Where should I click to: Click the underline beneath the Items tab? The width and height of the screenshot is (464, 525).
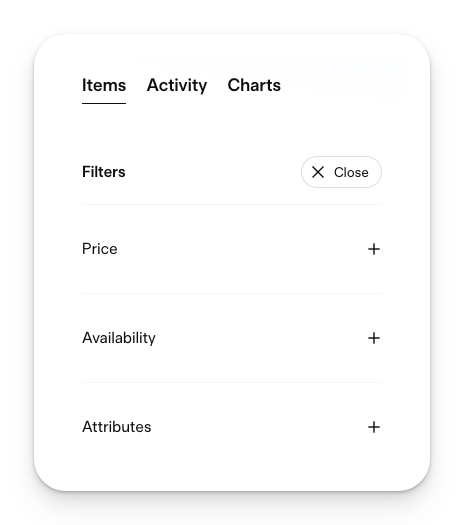[x=104, y=103]
